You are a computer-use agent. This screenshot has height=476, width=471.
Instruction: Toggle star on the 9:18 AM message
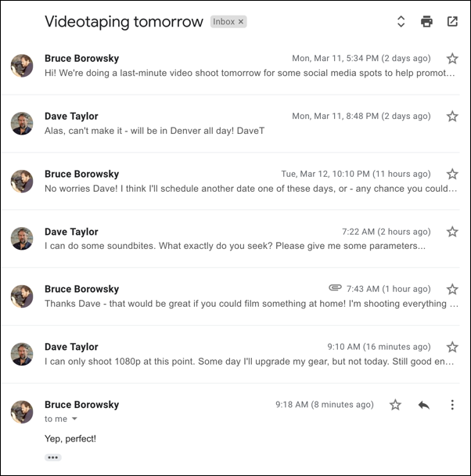pos(395,405)
